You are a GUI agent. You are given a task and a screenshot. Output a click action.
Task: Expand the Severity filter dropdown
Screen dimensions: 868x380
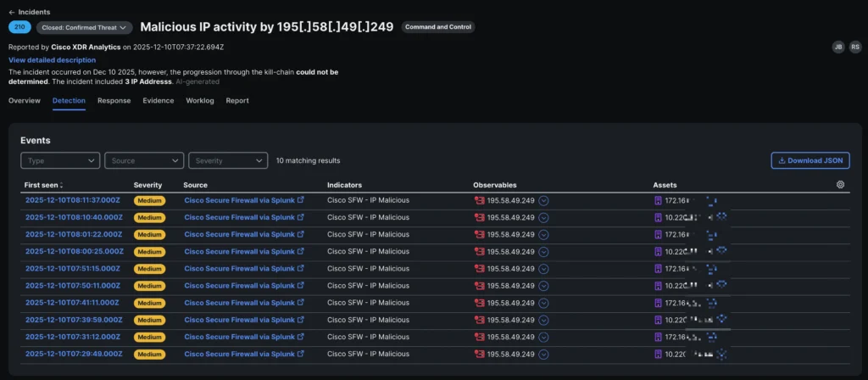point(228,160)
